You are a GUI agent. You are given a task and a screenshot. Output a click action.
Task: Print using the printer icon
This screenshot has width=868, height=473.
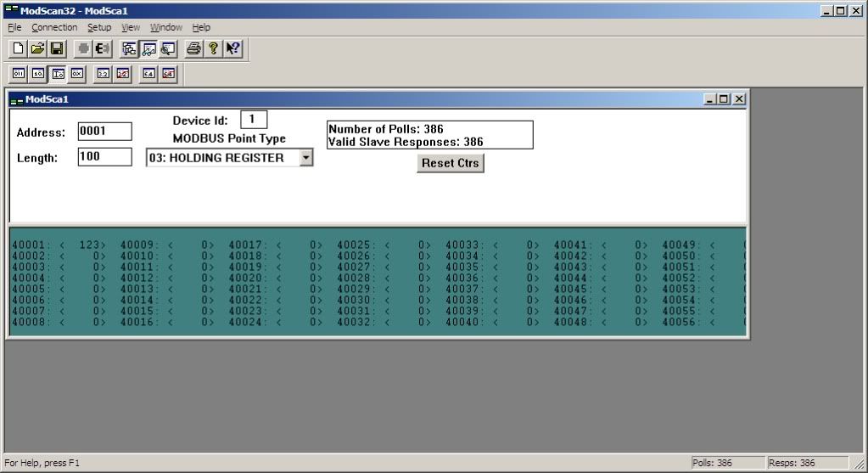(193, 48)
